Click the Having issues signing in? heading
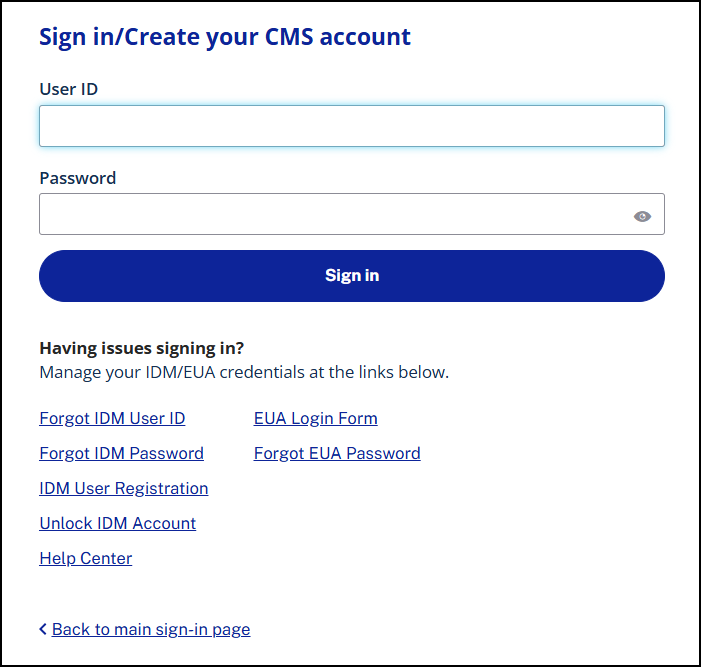 (x=142, y=348)
